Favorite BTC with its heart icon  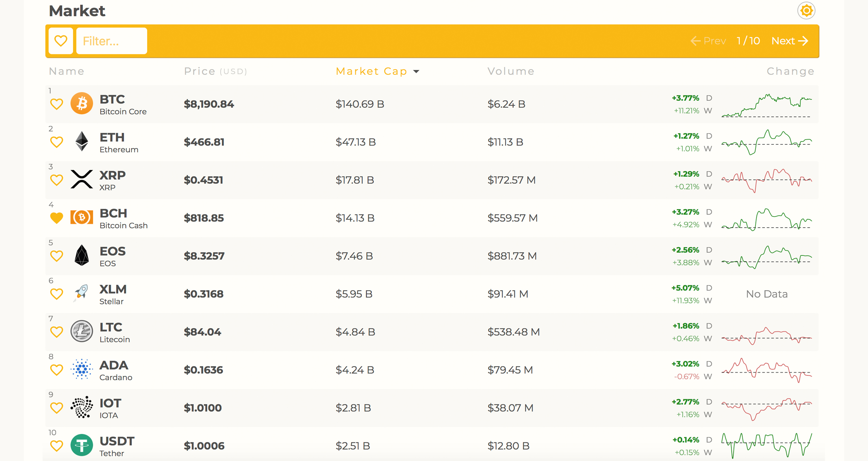click(57, 104)
